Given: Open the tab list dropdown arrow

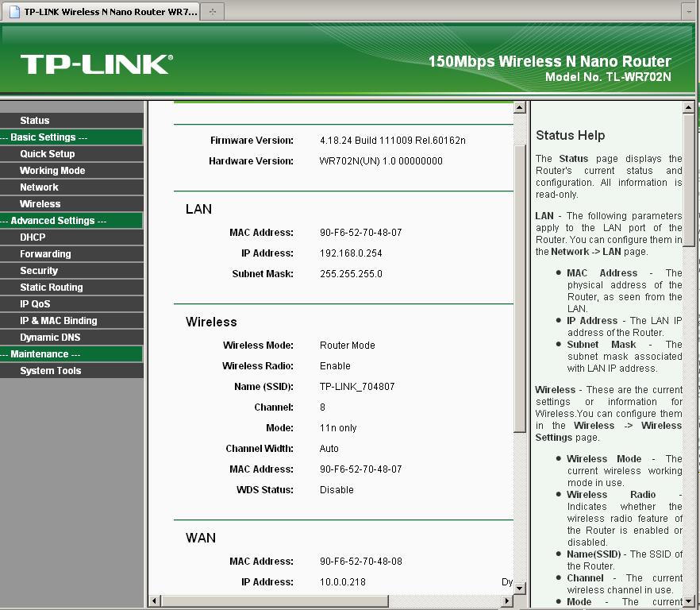Looking at the screenshot, I should click(x=687, y=12).
